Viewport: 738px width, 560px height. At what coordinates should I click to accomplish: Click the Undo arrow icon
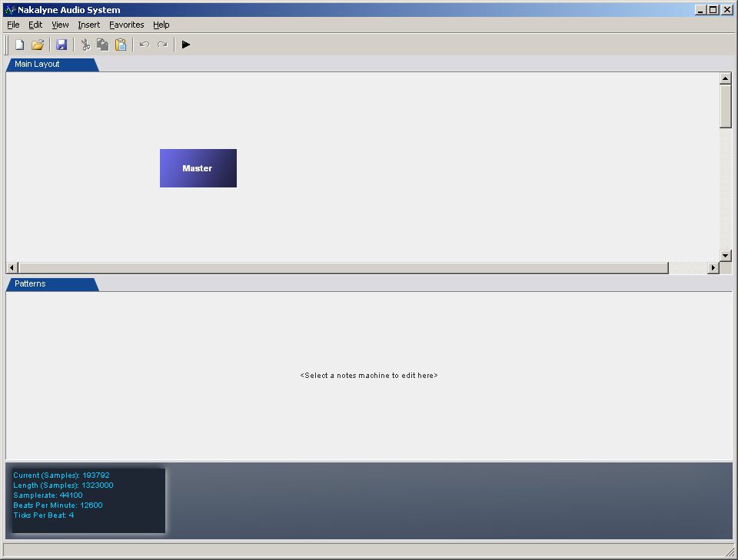(x=145, y=45)
